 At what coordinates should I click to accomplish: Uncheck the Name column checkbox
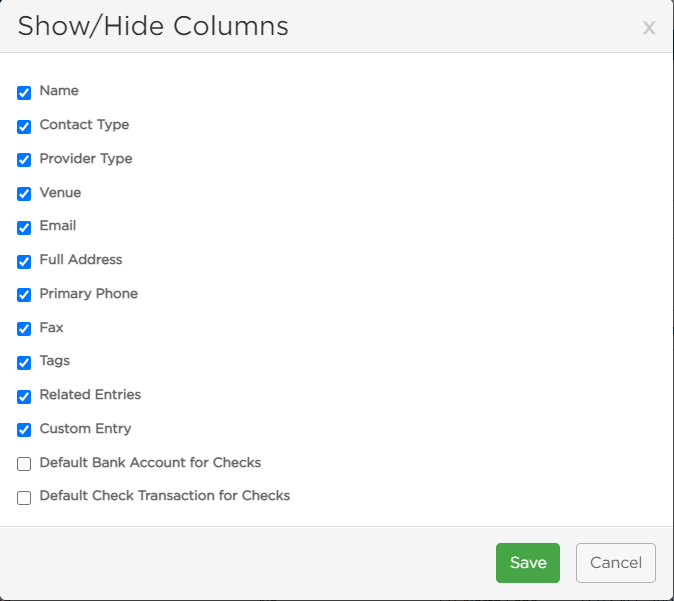pyautogui.click(x=24, y=92)
